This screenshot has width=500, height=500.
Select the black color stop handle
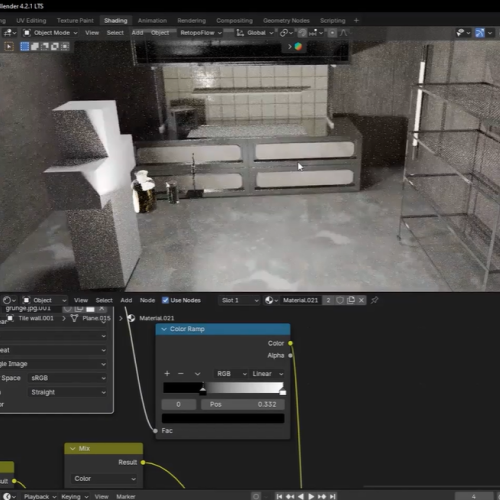click(x=203, y=390)
